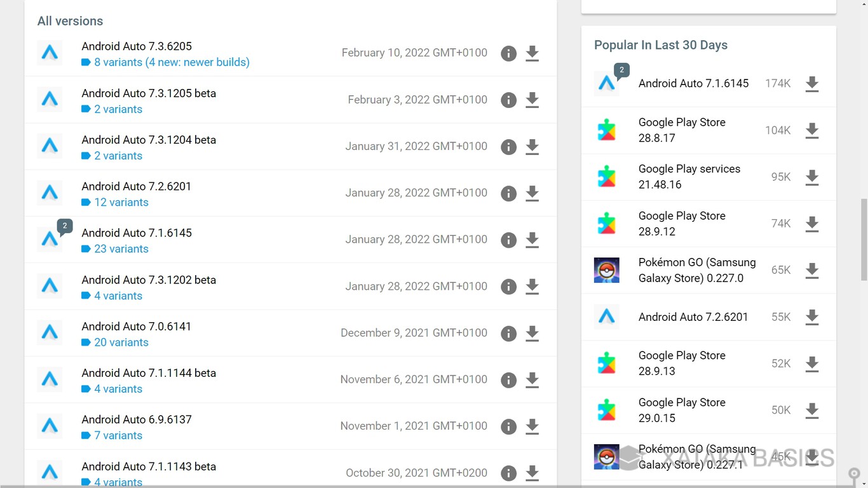The width and height of the screenshot is (868, 488).
Task: Click the page vertical scrollbar thumb
Action: pyautogui.click(x=864, y=240)
